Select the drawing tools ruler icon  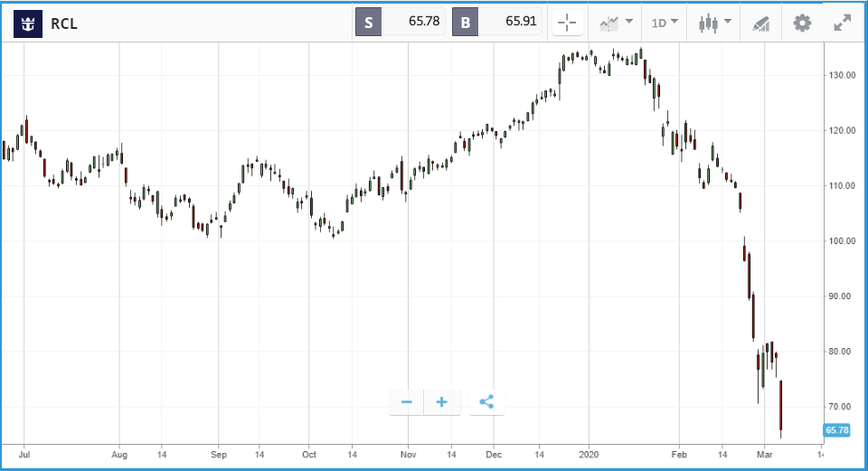761,24
